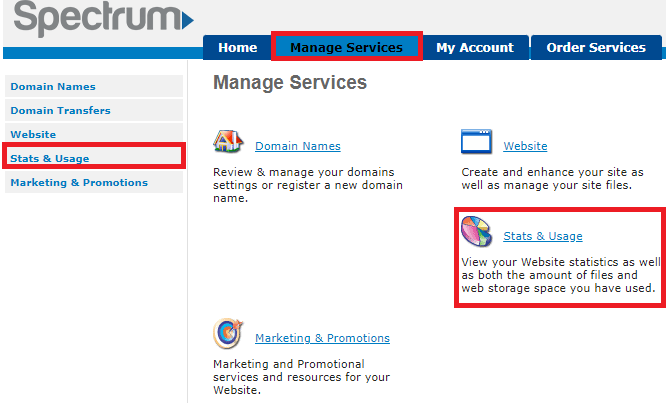Go to the Home tab
The height and width of the screenshot is (403, 666).
click(237, 48)
